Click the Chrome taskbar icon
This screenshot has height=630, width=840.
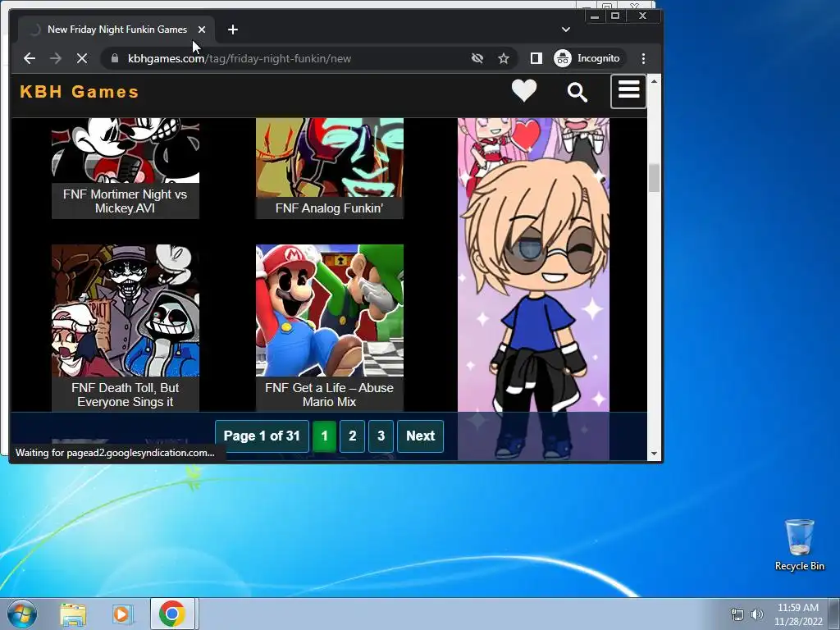(x=172, y=614)
